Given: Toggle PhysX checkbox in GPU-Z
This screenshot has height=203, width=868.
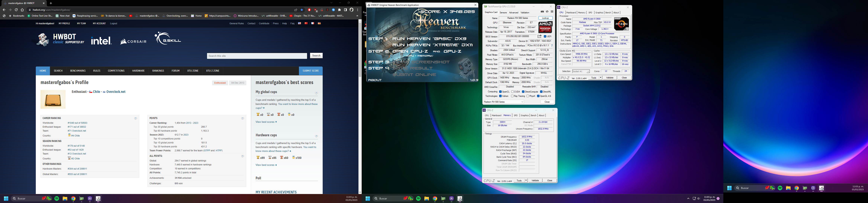Looking at the screenshot, I should [528, 96].
